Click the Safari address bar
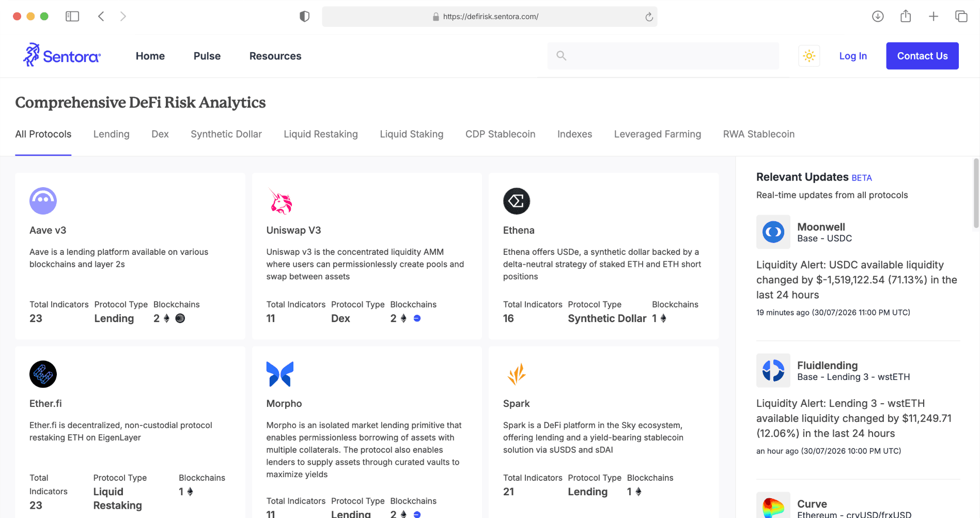 coord(490,17)
